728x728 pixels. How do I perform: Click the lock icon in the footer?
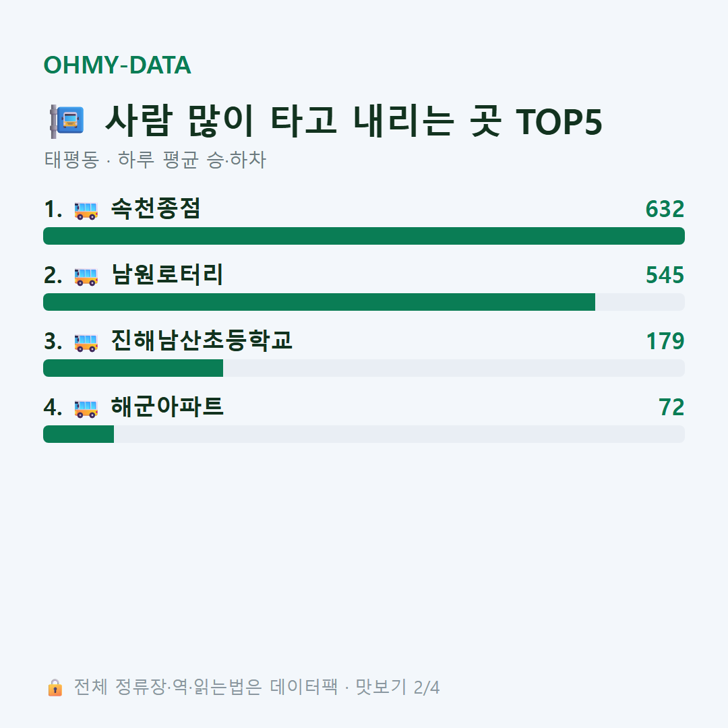tap(55, 687)
